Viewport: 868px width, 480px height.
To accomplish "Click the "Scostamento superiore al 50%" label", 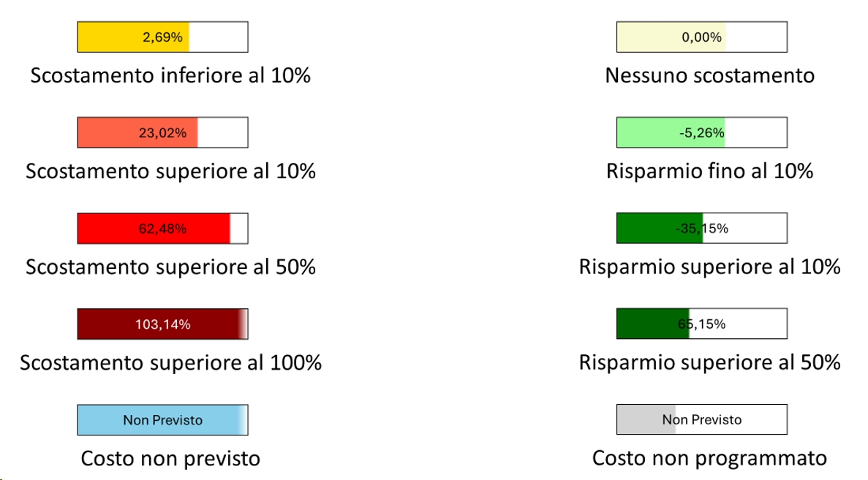I will click(170, 267).
